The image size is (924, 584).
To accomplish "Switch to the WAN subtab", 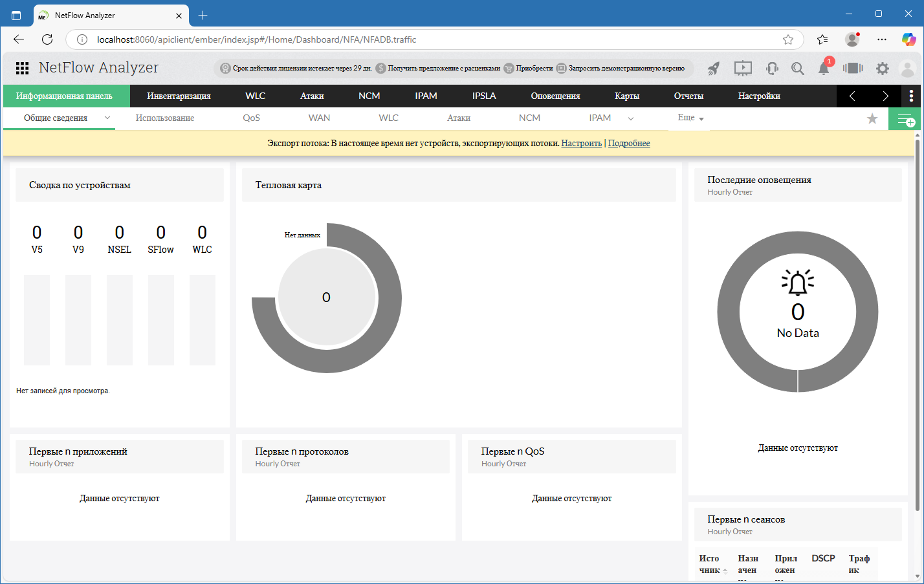I will (320, 118).
